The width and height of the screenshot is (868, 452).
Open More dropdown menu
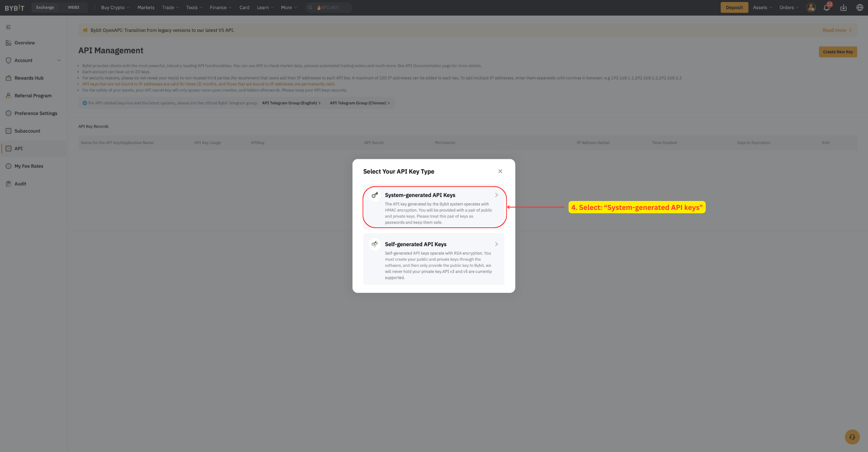(x=289, y=8)
